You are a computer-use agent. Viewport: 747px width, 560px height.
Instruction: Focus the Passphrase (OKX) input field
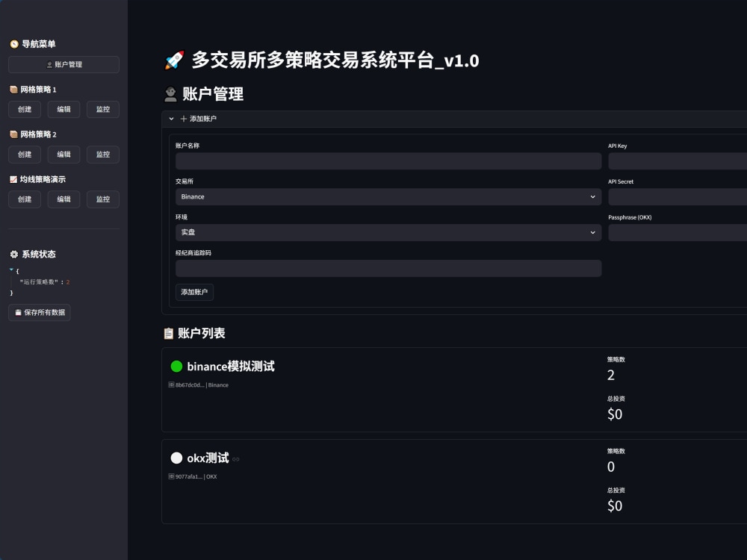tap(678, 232)
